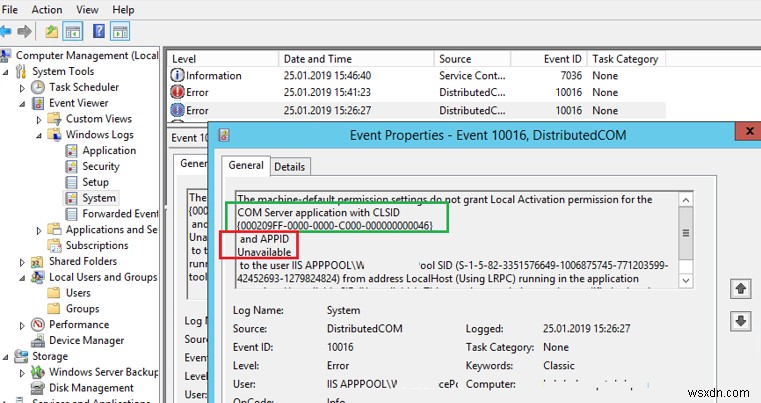Toggle the Show/Hide Console Tree icon
Viewport: 761px width, 403px height.
pos(73,32)
